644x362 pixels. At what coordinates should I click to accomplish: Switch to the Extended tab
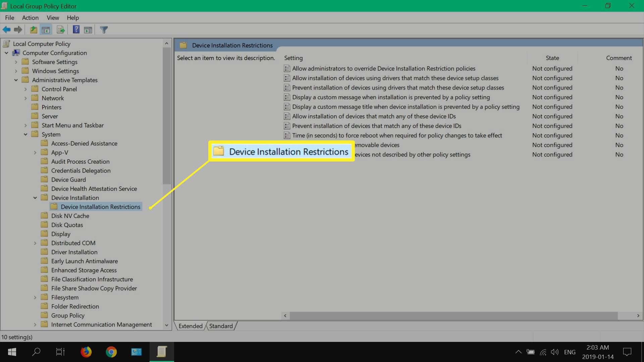click(191, 326)
